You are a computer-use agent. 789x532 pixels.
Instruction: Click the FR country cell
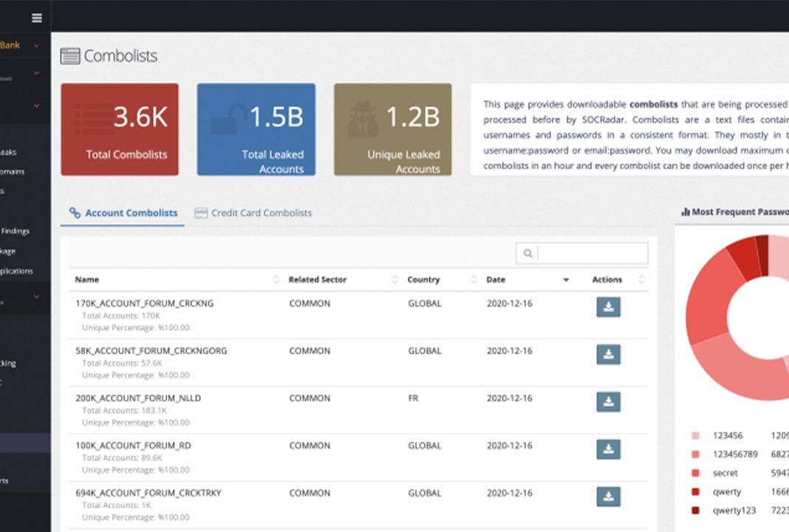[x=413, y=398]
